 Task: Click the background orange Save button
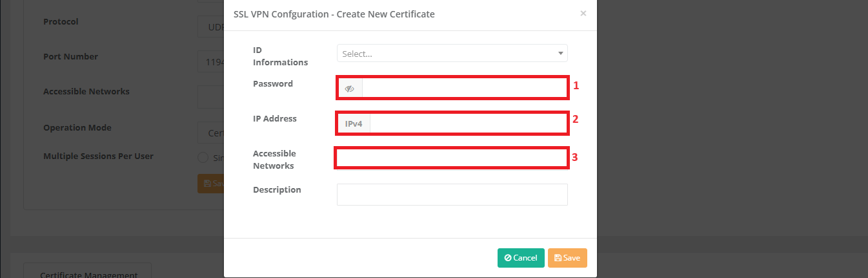[x=210, y=184]
